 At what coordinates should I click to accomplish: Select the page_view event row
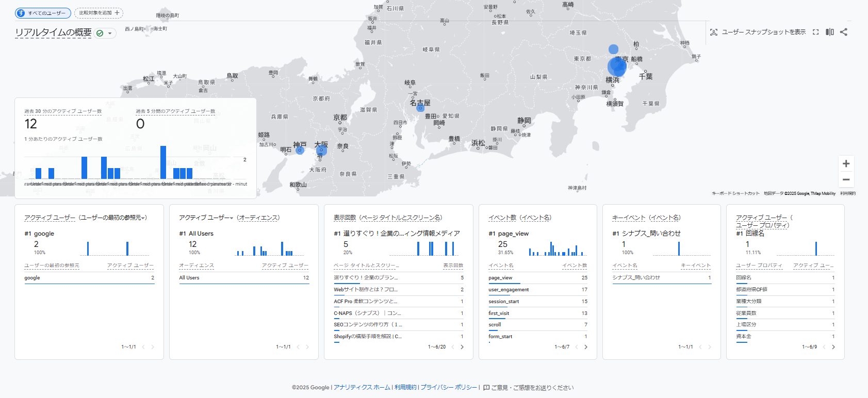pos(538,277)
